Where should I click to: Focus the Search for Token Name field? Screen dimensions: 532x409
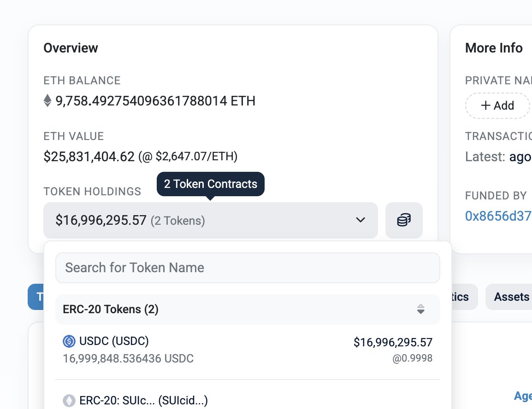click(x=248, y=268)
